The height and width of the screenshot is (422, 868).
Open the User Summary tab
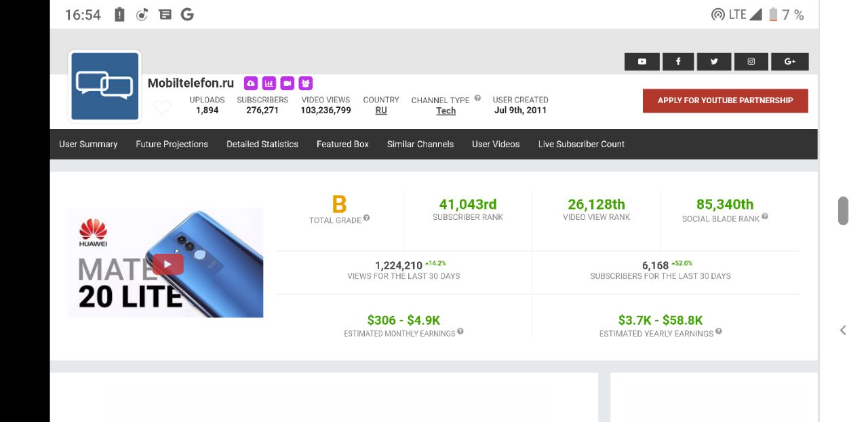point(88,144)
